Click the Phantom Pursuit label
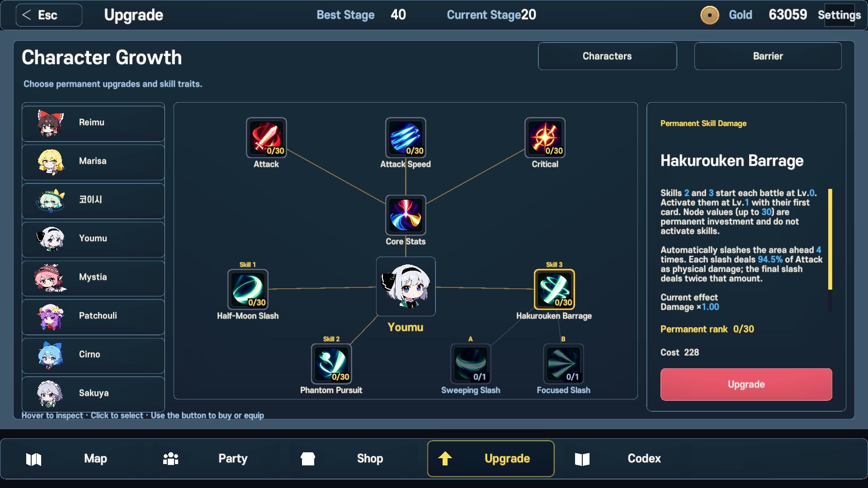 pos(331,390)
